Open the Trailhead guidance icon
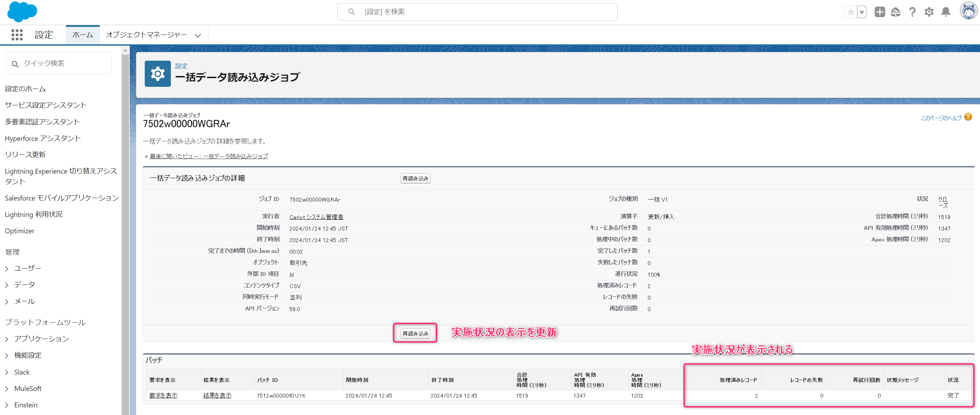Viewport: 980px width, 415px height. pos(896,12)
